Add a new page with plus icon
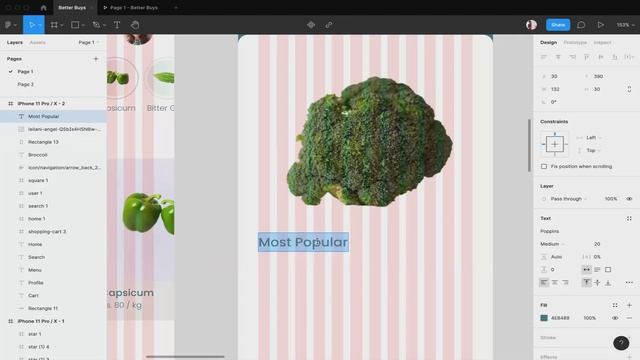 tap(96, 59)
